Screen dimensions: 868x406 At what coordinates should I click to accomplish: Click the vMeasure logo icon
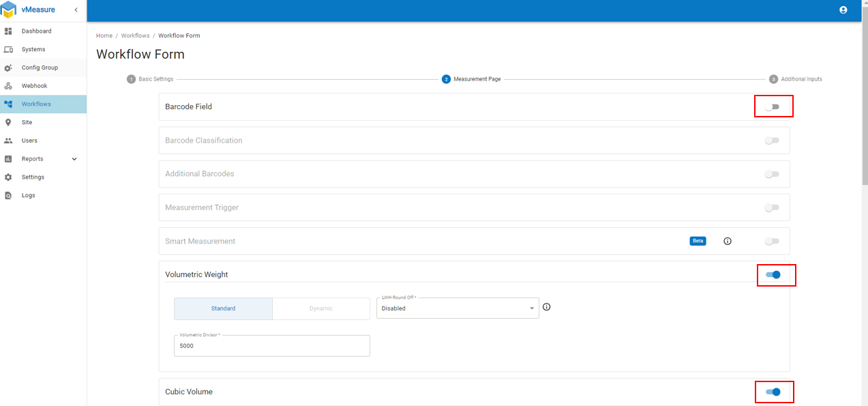tap(9, 10)
